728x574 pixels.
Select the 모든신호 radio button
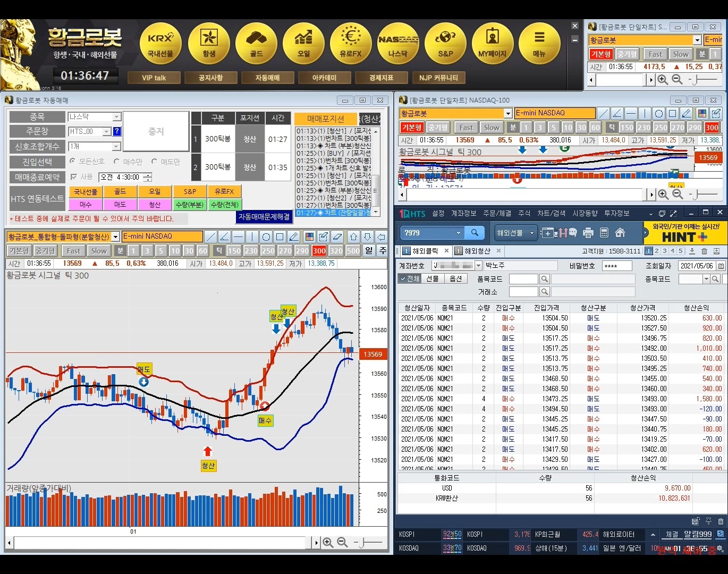[72, 161]
